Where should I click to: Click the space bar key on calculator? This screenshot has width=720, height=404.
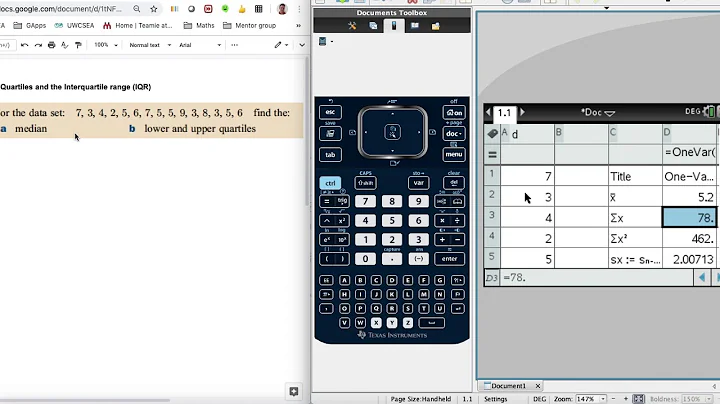point(431,323)
